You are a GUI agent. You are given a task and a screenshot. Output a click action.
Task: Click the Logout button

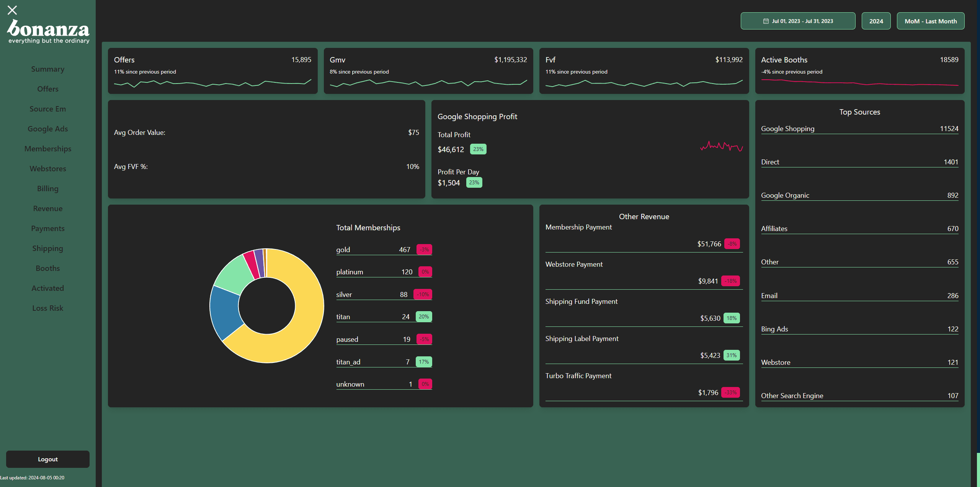click(48, 459)
